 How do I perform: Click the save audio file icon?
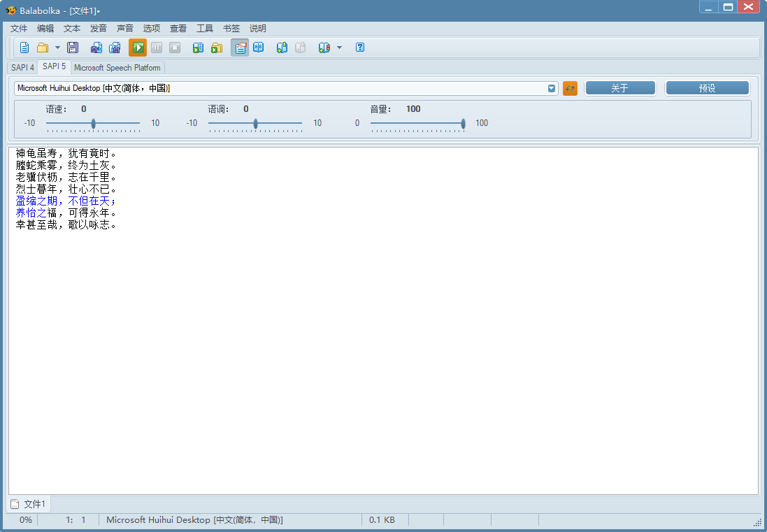click(x=96, y=48)
